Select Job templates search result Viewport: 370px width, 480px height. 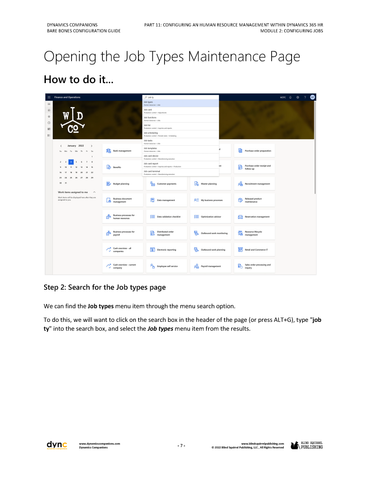(181, 149)
